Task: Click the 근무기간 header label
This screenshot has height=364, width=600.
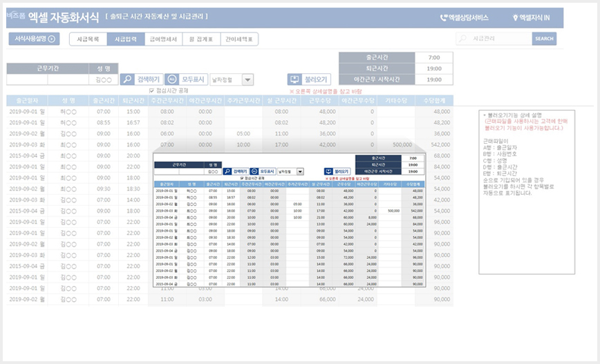Action: click(48, 68)
